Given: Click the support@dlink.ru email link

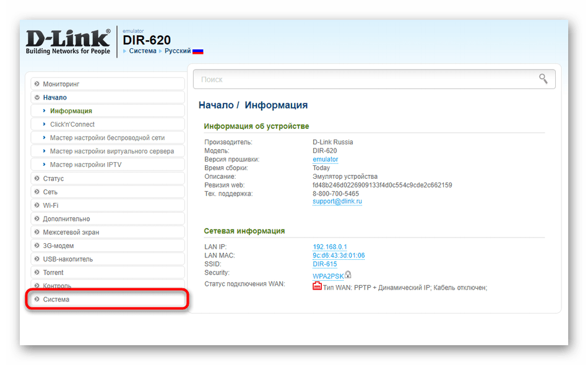Looking at the screenshot, I should coord(337,201).
